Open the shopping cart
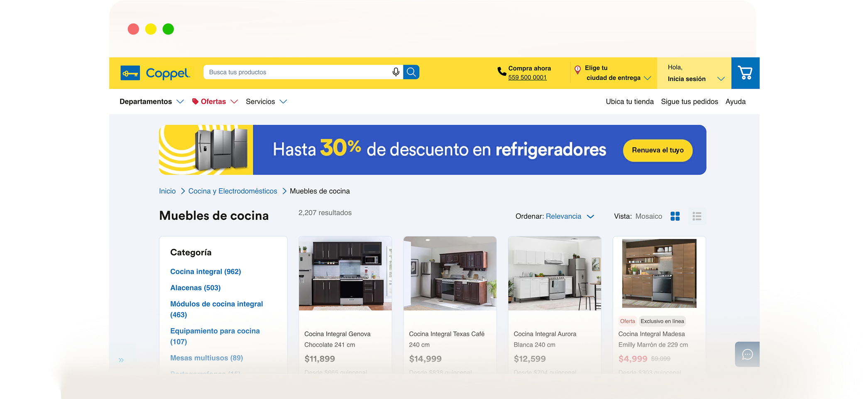Viewport: 868px width, 399px height. pyautogui.click(x=745, y=73)
